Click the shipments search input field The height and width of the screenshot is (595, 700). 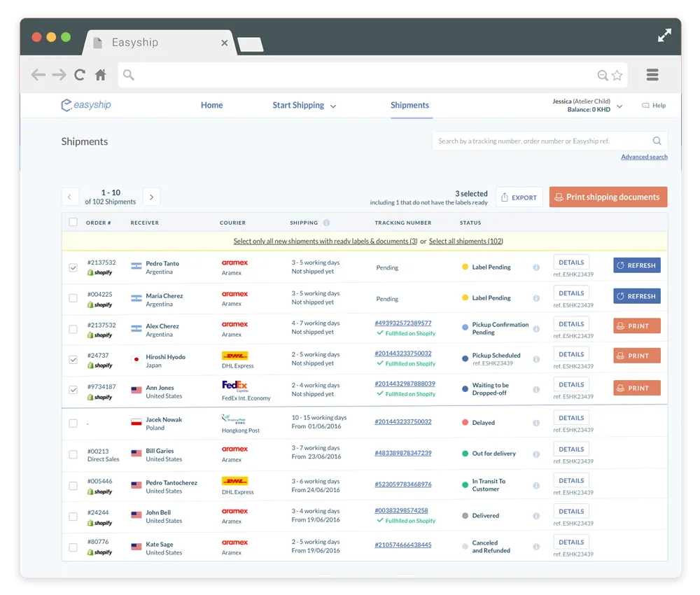click(549, 141)
